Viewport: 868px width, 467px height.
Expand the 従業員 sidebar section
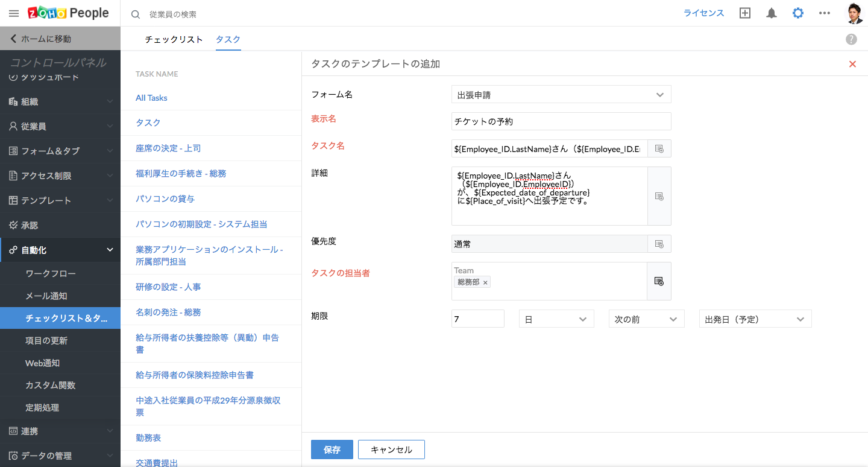[60, 127]
